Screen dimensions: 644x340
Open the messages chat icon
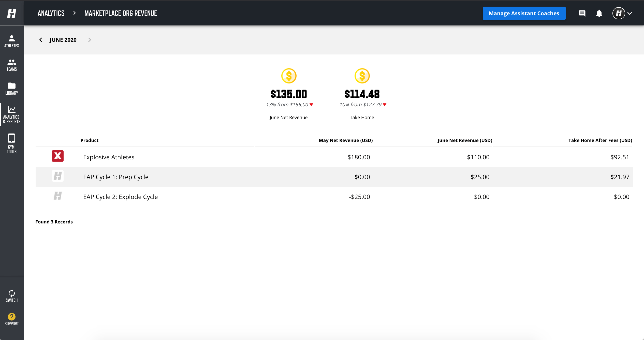(x=582, y=13)
